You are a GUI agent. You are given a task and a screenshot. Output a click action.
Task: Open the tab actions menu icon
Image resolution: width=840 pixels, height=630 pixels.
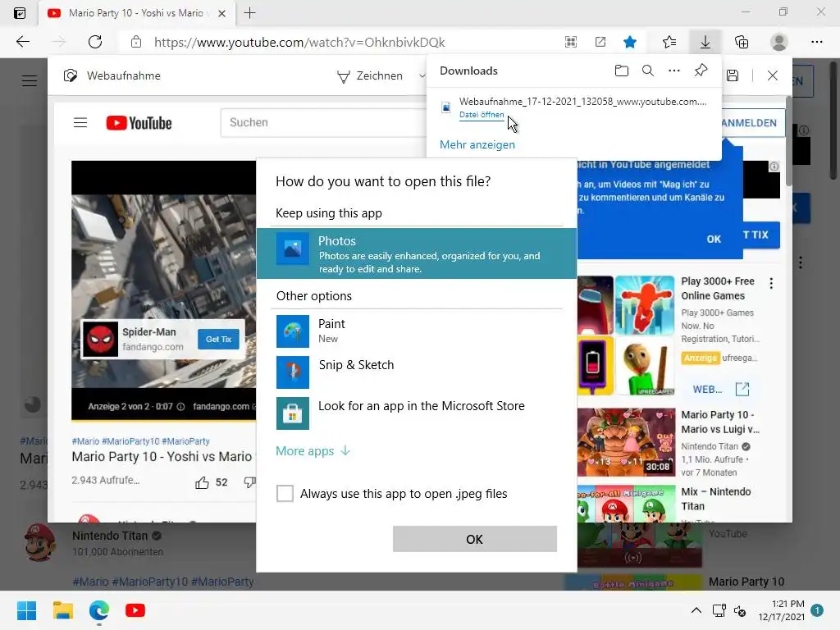20,13
